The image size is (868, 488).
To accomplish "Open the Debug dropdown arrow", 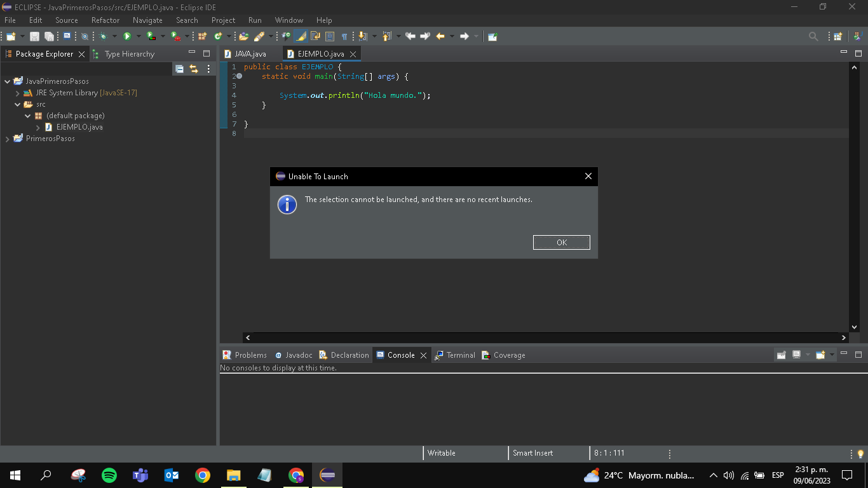I will point(114,36).
